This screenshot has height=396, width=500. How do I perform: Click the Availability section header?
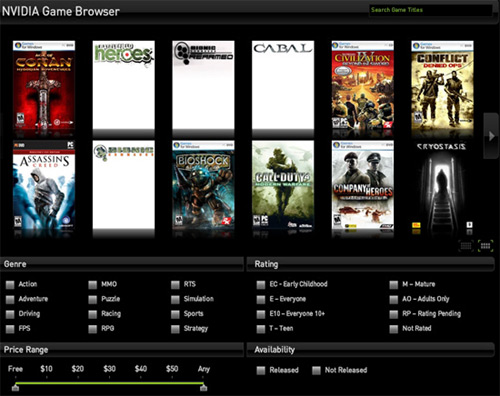click(371, 350)
